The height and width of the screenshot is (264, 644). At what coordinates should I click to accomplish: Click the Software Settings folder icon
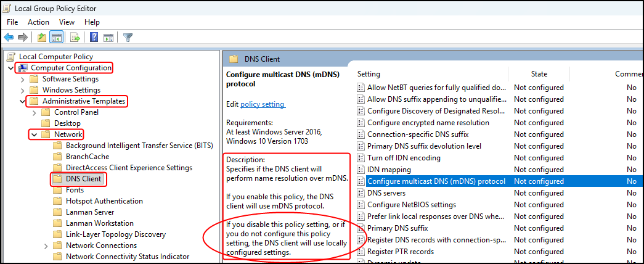tap(34, 79)
